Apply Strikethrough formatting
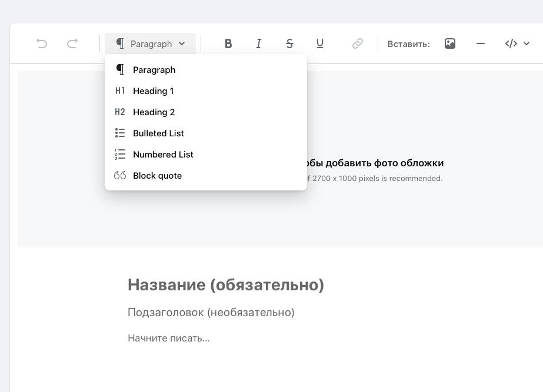543x392 pixels. 289,43
